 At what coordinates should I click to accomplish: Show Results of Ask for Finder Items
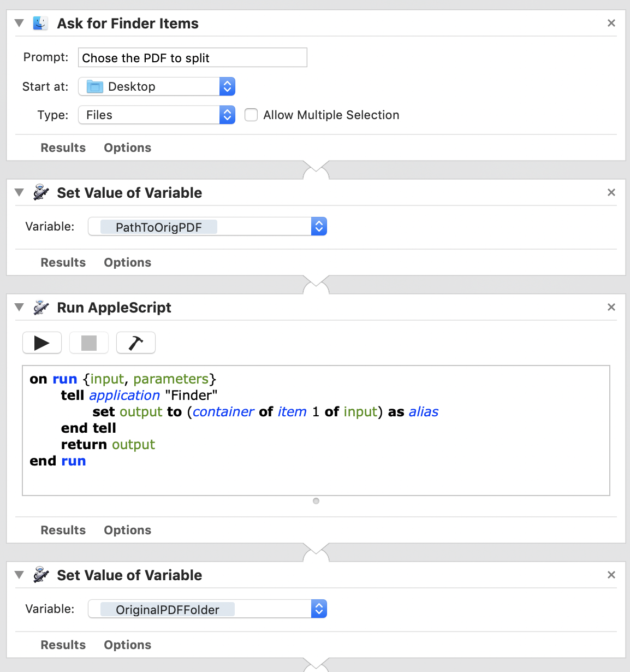point(63,148)
